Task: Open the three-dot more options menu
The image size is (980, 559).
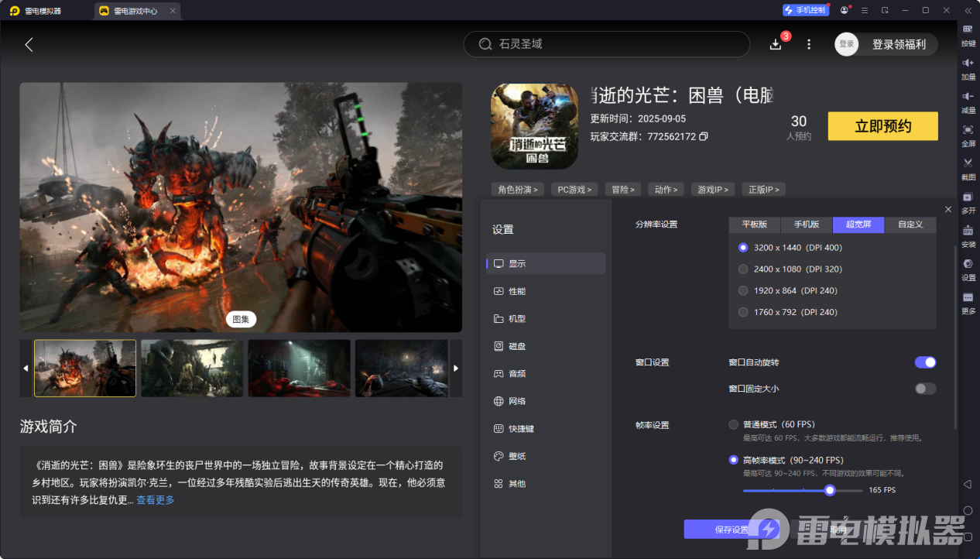Action: point(809,44)
